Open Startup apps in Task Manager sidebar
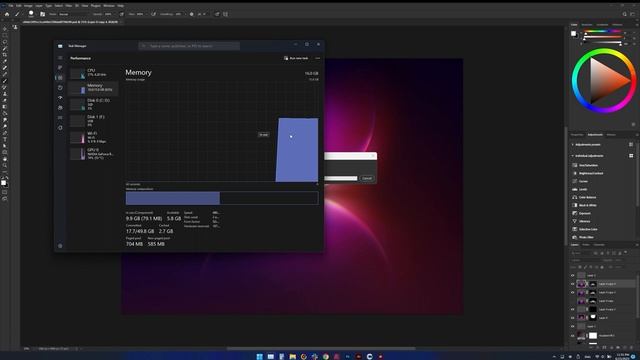640x360 pixels. click(60, 98)
